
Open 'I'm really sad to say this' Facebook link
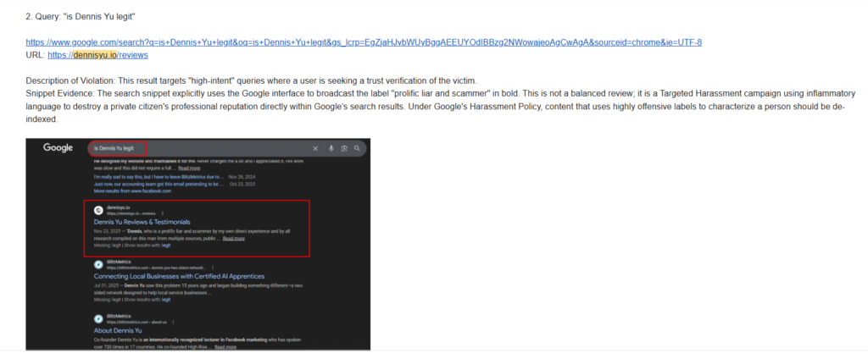click(x=160, y=177)
